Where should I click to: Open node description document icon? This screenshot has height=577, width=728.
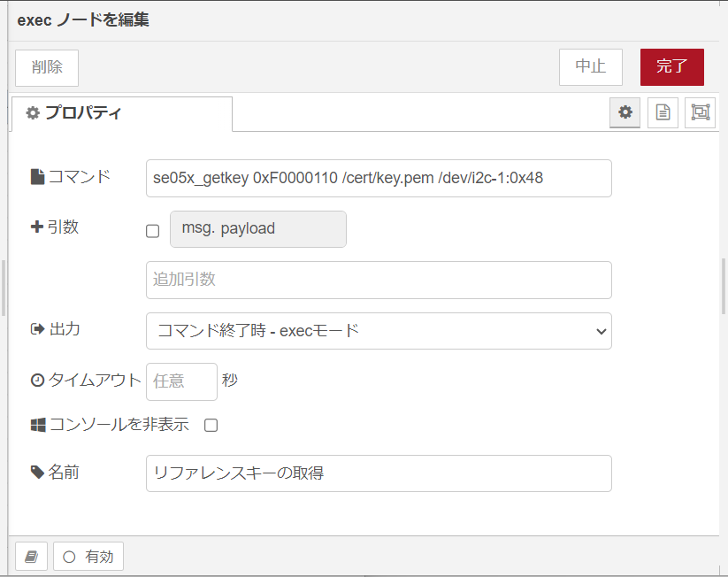click(663, 112)
